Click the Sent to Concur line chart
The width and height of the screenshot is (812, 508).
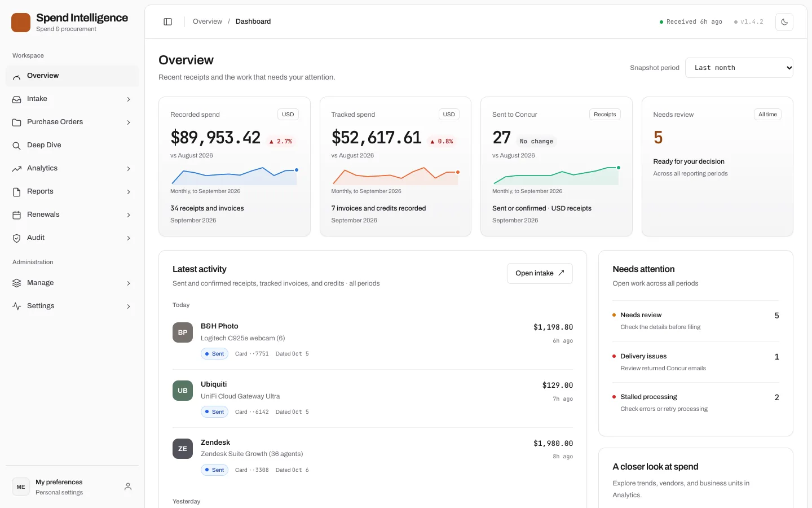click(557, 176)
